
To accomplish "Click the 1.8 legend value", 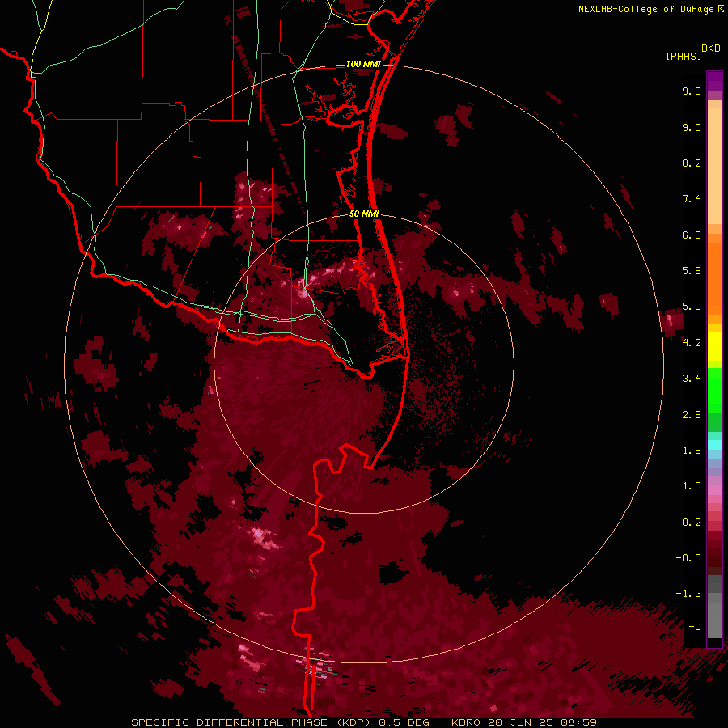I will [x=692, y=451].
